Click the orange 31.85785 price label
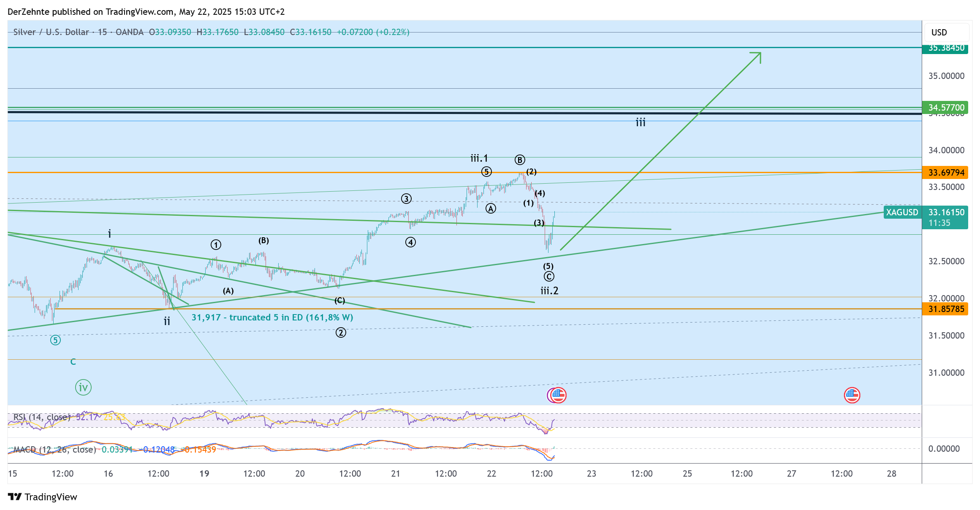This screenshot has width=980, height=510. 946,309
